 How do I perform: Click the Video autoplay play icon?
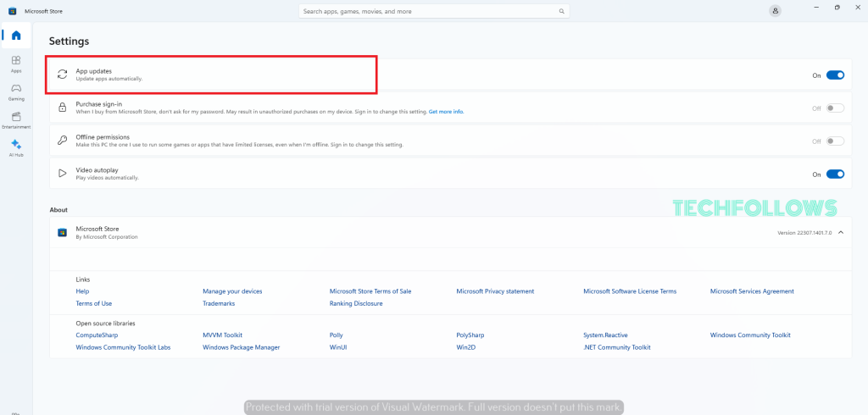click(63, 174)
